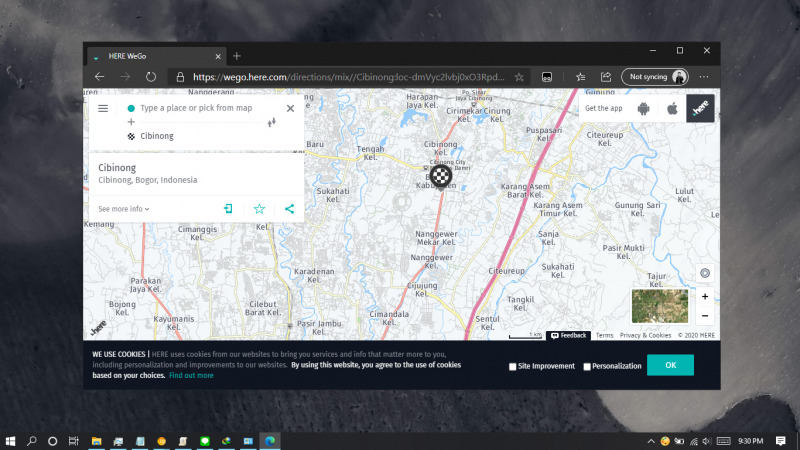
Task: Close the HERE WeGo tab
Action: click(x=218, y=57)
